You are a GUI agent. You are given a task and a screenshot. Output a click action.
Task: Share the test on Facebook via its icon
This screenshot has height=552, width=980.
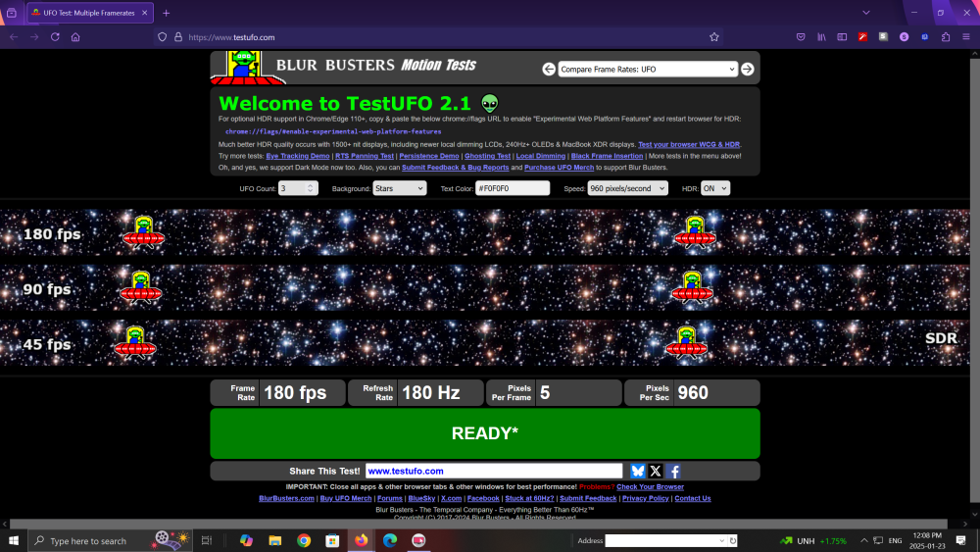[x=674, y=472]
